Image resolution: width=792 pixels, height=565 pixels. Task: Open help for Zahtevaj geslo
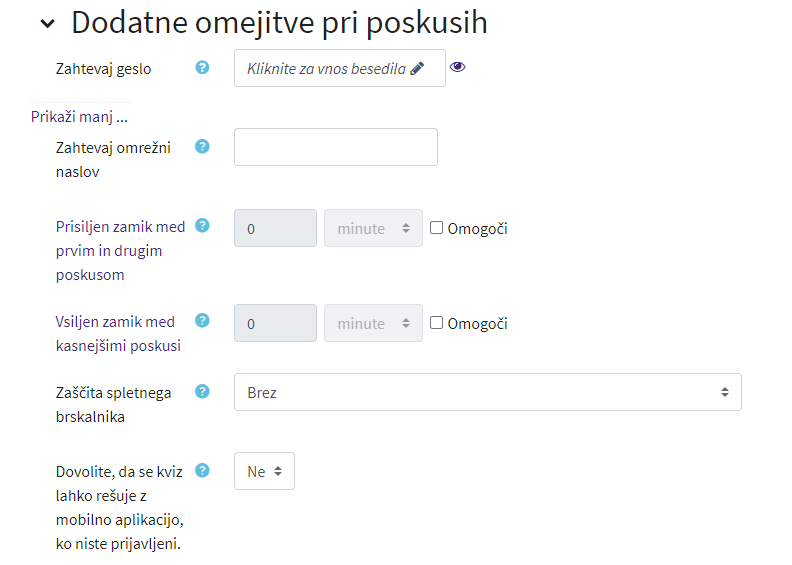point(202,67)
